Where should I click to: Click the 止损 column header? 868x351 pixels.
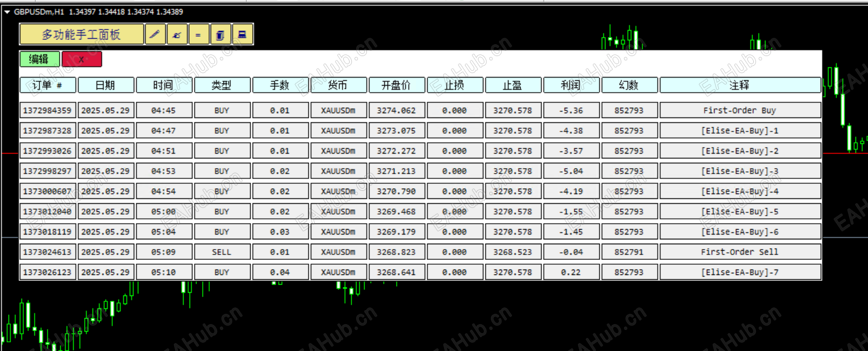pyautogui.click(x=455, y=85)
